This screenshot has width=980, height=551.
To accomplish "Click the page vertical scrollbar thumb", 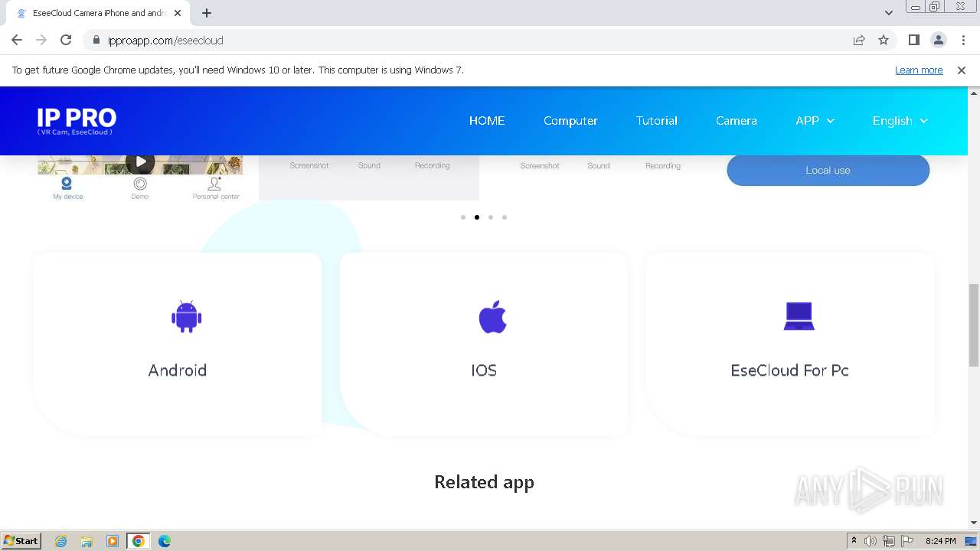I will point(974,324).
